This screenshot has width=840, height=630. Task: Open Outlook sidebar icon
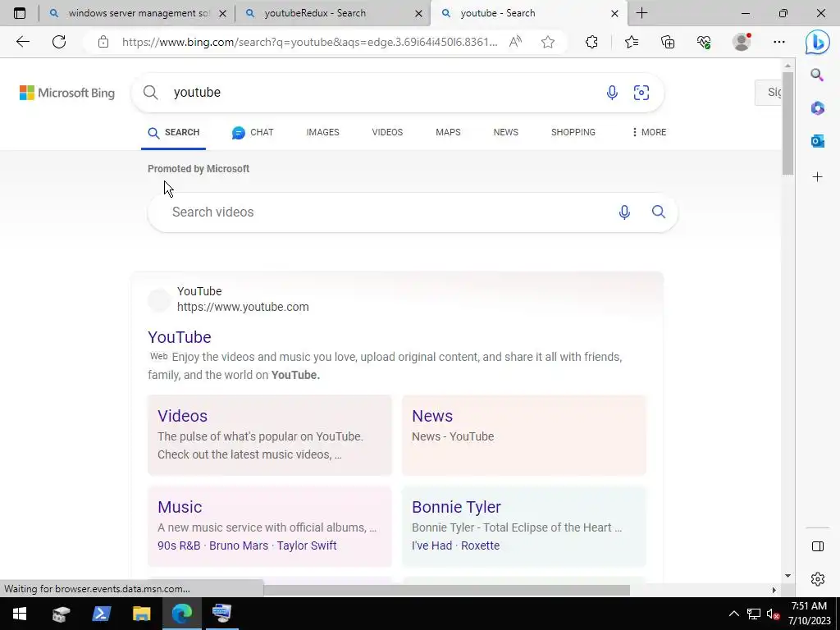[817, 141]
